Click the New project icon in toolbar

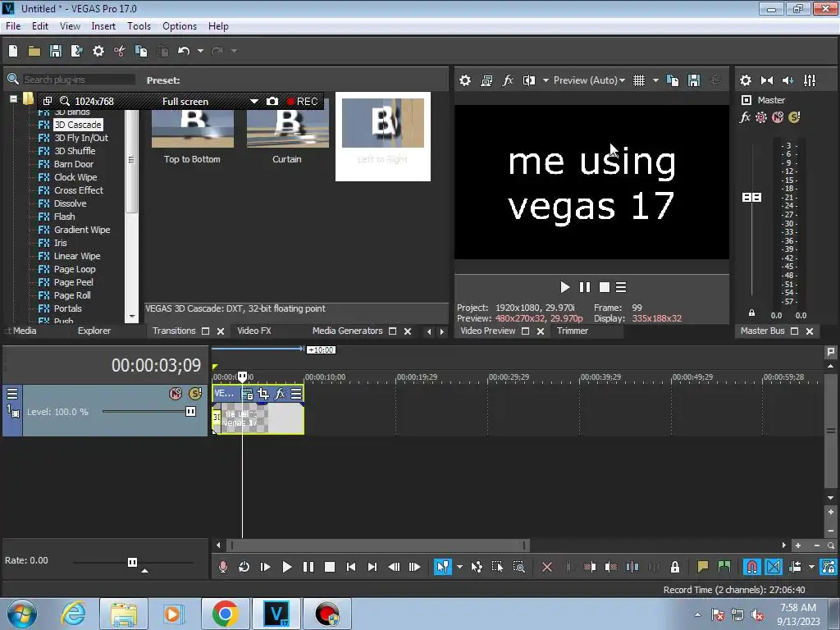pos(13,51)
